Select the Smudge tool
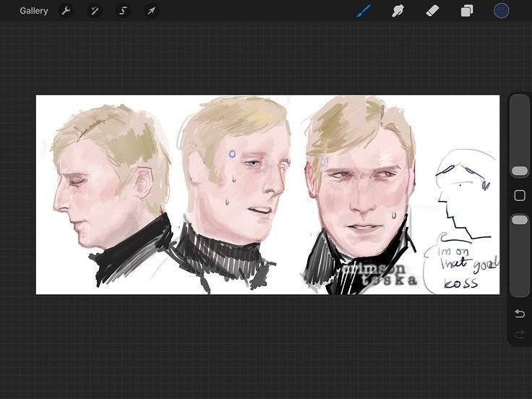Screen dimensions: 532x399 [398, 11]
